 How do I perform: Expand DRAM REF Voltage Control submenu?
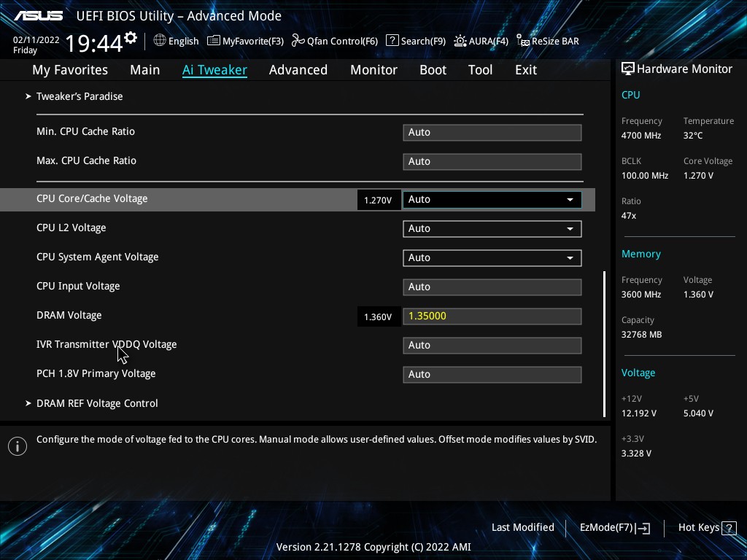[96, 403]
